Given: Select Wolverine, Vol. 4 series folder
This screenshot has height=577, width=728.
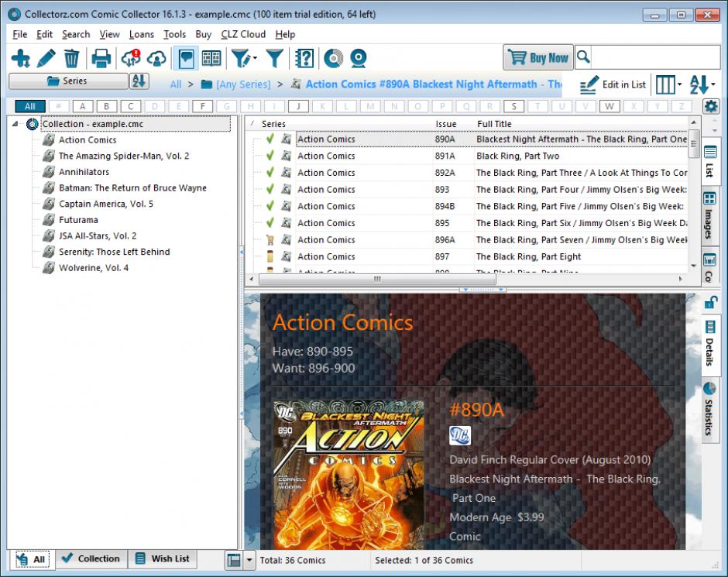Looking at the screenshot, I should (x=94, y=268).
